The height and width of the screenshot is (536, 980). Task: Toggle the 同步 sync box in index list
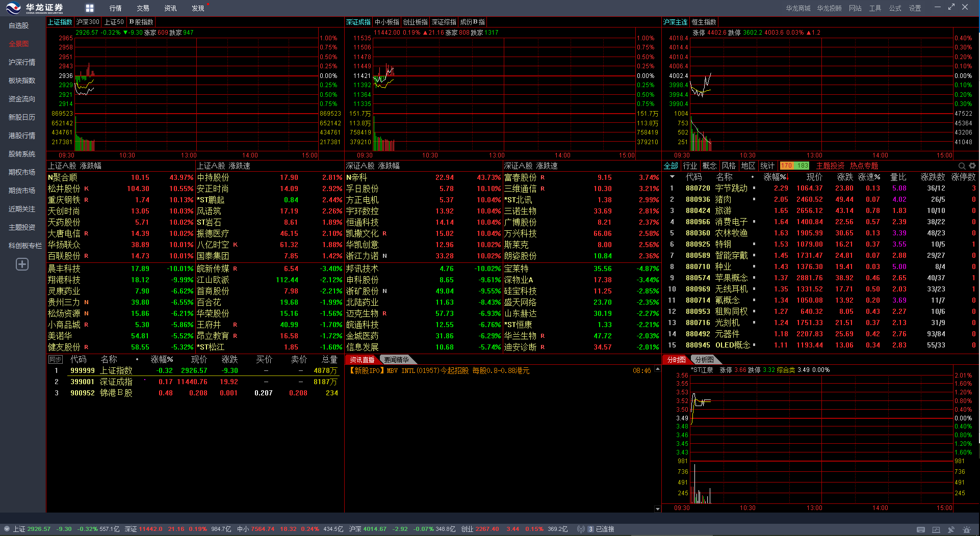55,360
